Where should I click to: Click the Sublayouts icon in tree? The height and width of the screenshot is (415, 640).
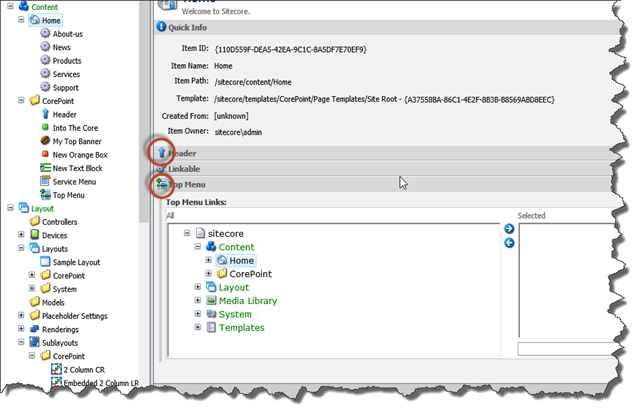35,342
